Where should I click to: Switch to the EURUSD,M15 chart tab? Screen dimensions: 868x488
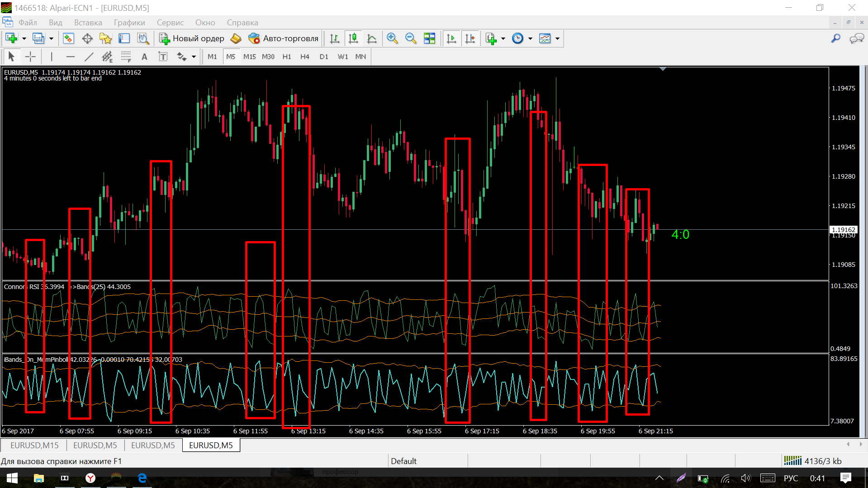(x=34, y=445)
